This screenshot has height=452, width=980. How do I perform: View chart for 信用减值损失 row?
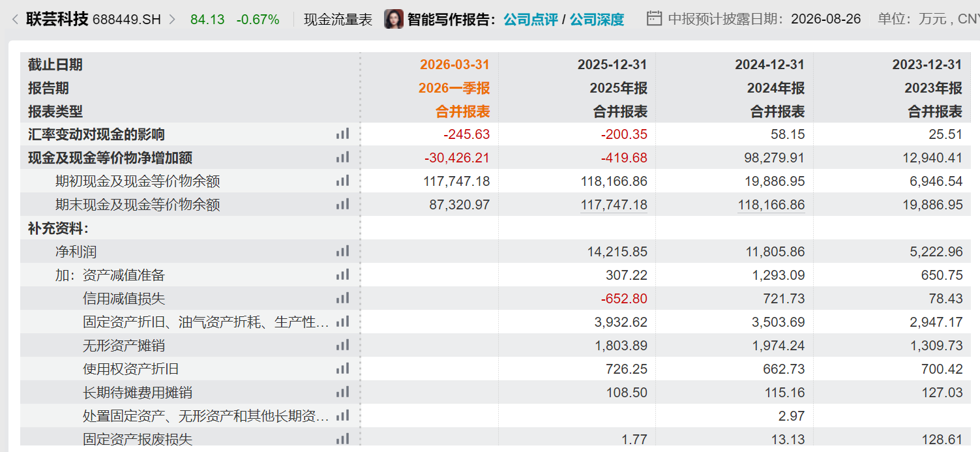(342, 298)
